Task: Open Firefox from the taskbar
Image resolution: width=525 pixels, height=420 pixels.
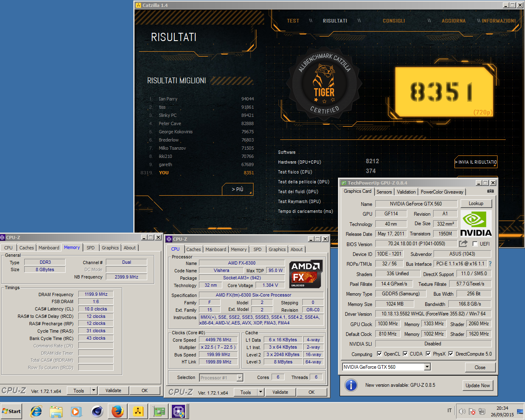Action: [118, 411]
